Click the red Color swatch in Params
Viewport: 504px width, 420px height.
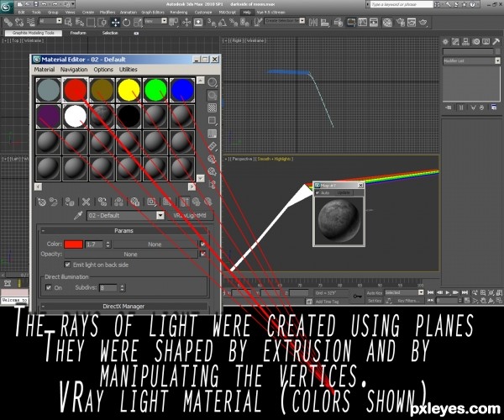(73, 244)
